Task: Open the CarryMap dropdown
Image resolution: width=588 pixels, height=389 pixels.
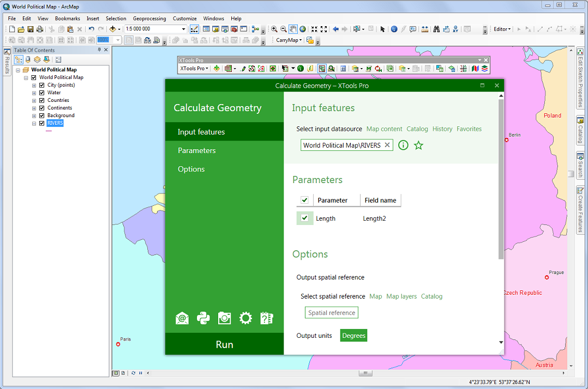Action: point(289,40)
